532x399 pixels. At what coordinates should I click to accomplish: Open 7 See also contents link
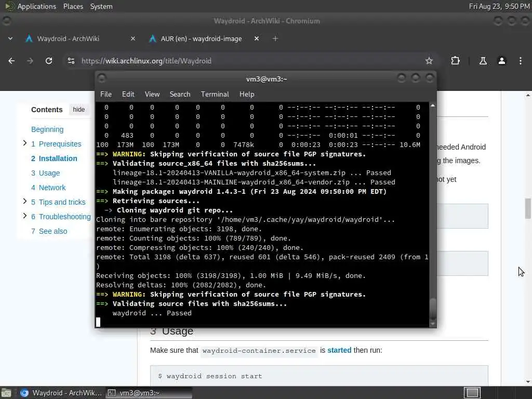(x=49, y=231)
